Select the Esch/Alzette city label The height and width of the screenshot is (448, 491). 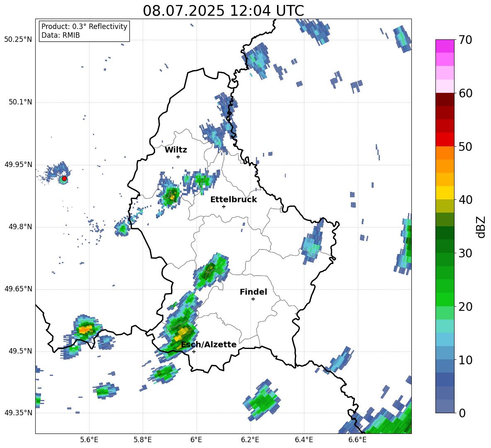point(209,344)
